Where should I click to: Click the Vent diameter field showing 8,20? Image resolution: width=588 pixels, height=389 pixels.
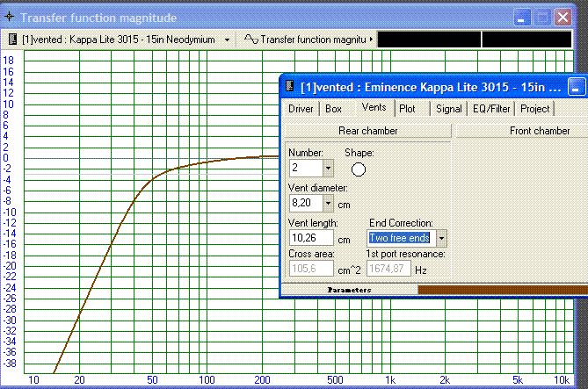coord(306,203)
